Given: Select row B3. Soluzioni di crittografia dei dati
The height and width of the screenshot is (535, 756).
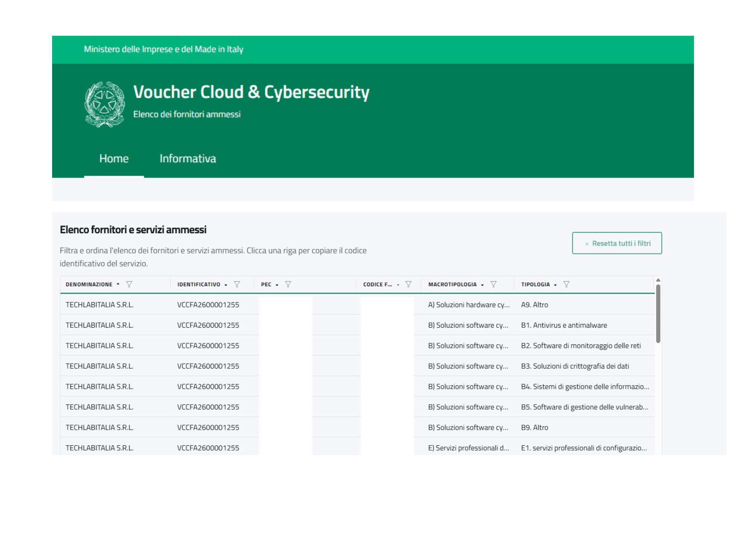Looking at the screenshot, I should point(358,366).
